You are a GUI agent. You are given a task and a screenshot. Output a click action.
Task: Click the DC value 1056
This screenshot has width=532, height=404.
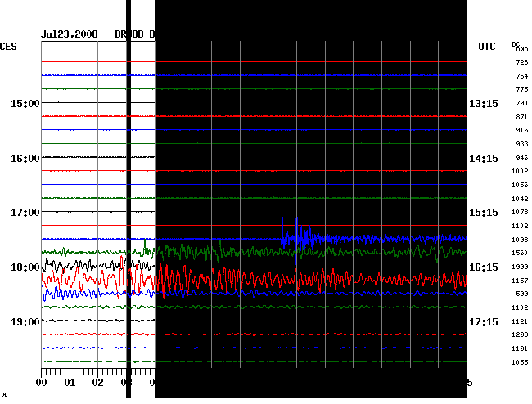pyautogui.click(x=520, y=185)
